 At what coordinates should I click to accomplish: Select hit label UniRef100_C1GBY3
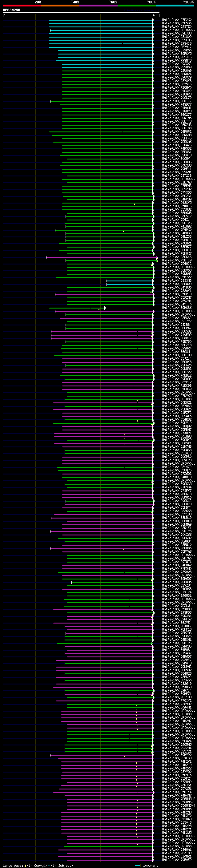point(177,111)
